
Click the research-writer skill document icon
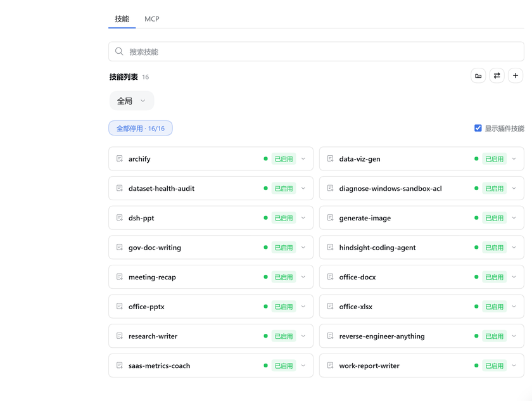click(120, 336)
